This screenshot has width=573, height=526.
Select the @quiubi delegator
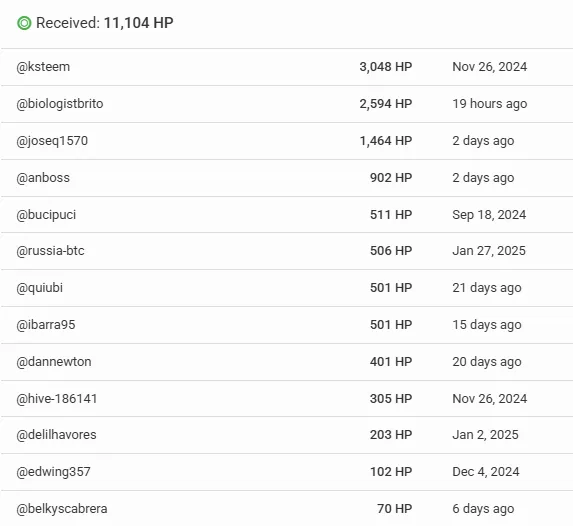(x=39, y=288)
